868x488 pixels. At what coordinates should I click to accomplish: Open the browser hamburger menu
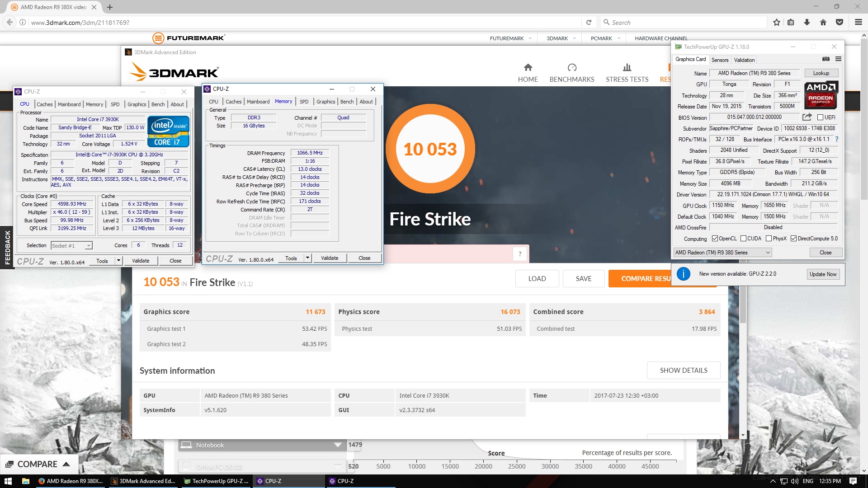click(x=859, y=22)
